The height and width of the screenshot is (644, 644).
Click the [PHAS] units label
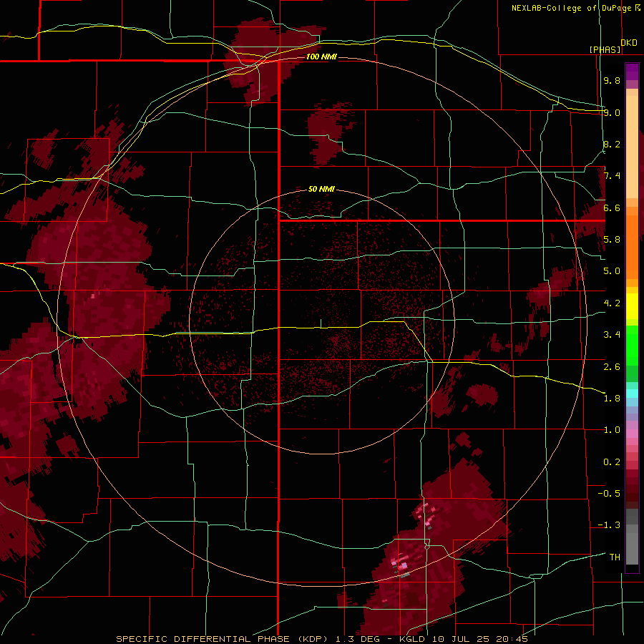[605, 49]
